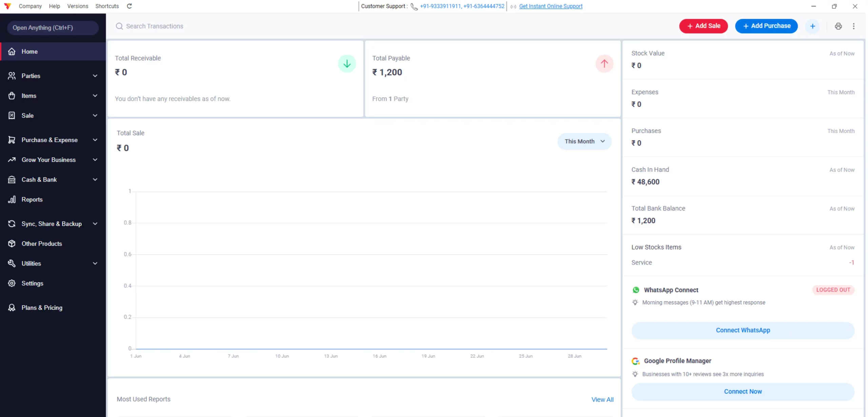Open the This Month period dropdown
Viewport: 868px width, 417px height.
pos(584,141)
